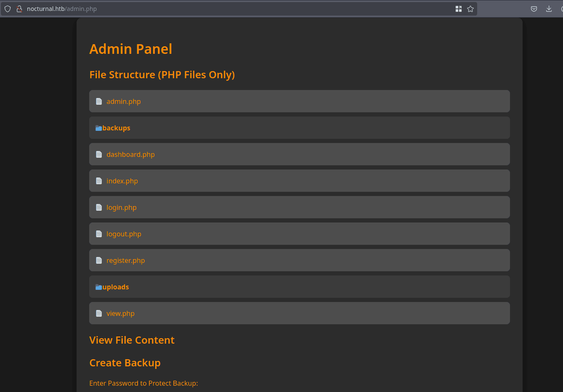Click the folder icon beside backups
Screen dimensions: 563x392
click(x=98, y=128)
